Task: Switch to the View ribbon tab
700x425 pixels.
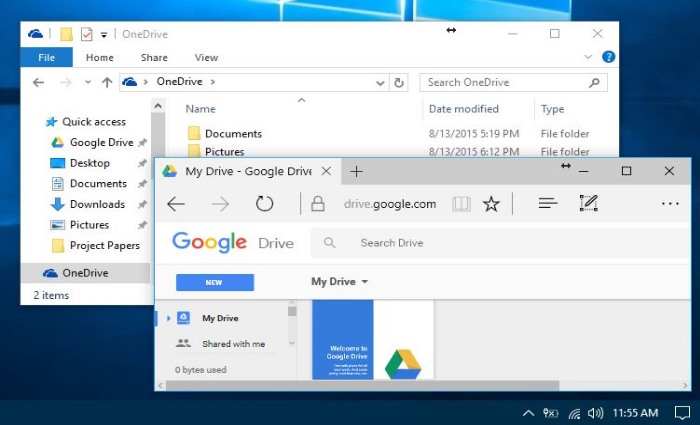Action: (x=206, y=58)
